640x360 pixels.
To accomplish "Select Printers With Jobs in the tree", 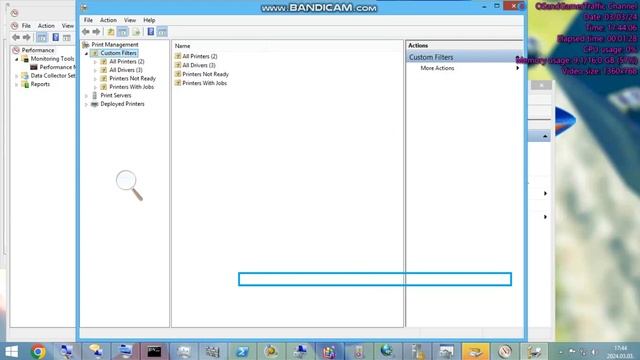I will coord(131,87).
